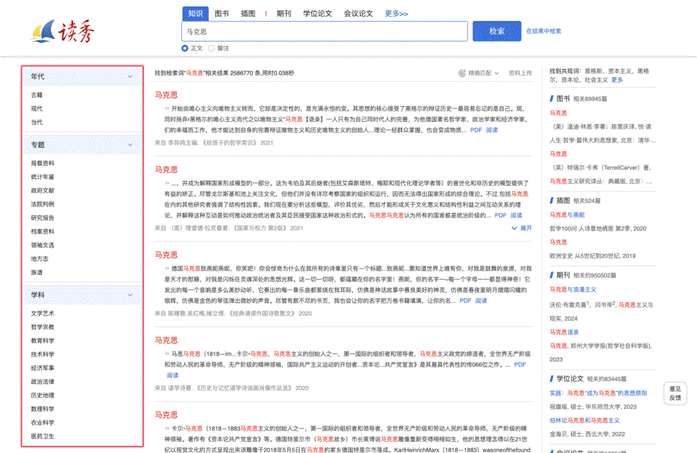Open the 读秀 logo homepage
The width and height of the screenshot is (697, 453).
point(63,31)
